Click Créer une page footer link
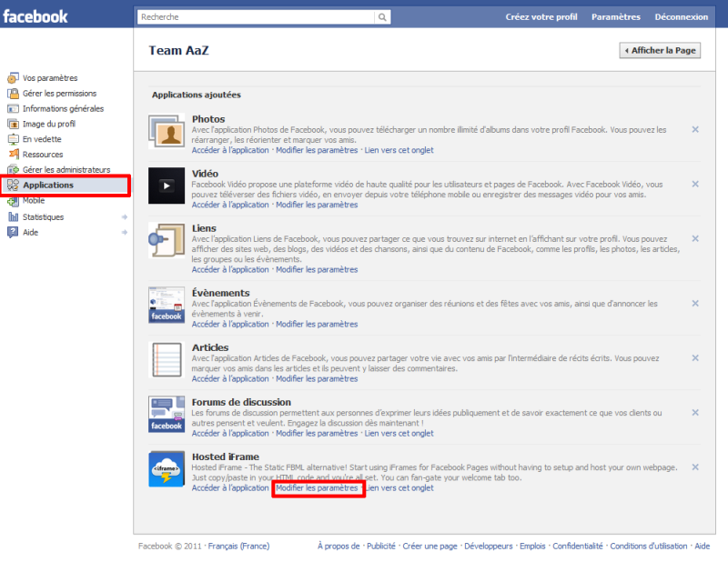This screenshot has height=562, width=728. point(430,546)
